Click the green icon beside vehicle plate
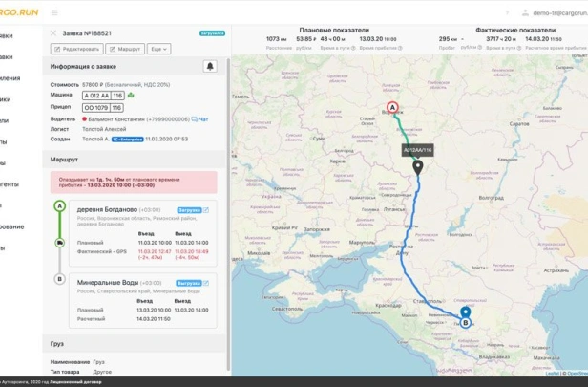 132,96
